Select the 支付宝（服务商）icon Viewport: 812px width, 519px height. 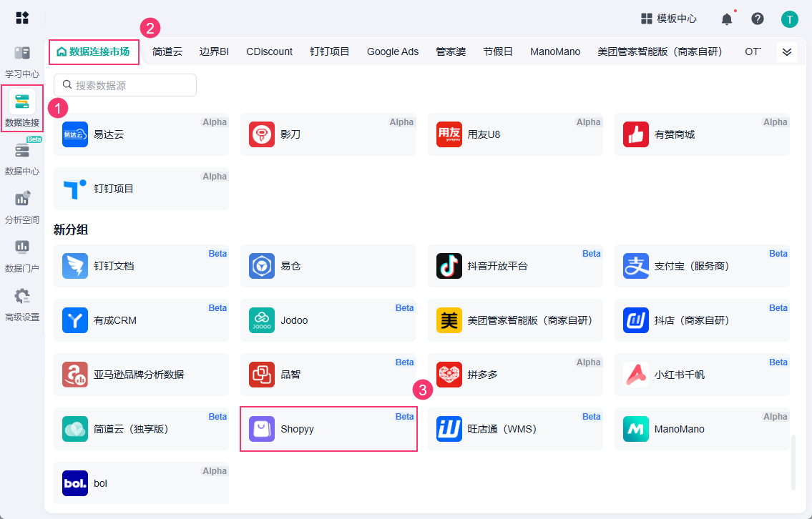tap(636, 266)
